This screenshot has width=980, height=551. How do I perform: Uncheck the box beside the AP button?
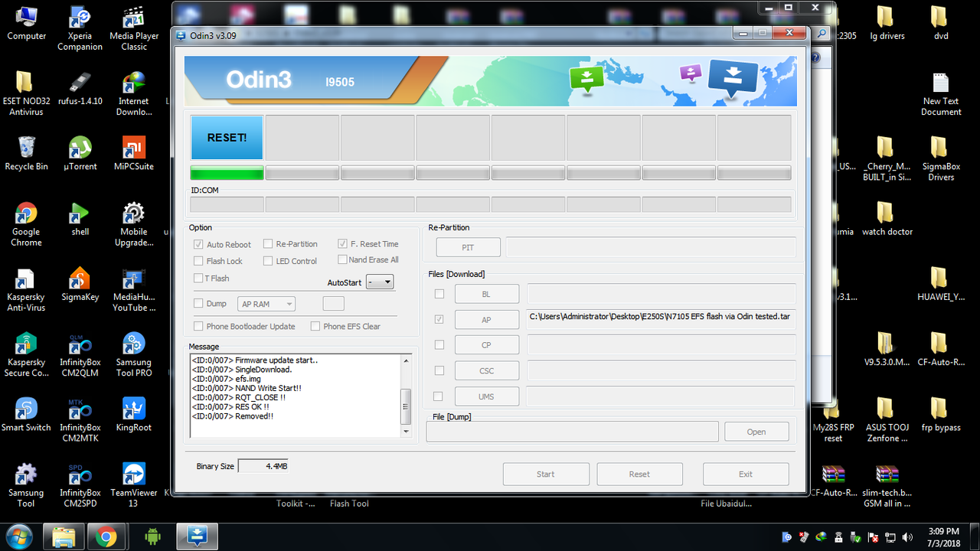pyautogui.click(x=439, y=319)
